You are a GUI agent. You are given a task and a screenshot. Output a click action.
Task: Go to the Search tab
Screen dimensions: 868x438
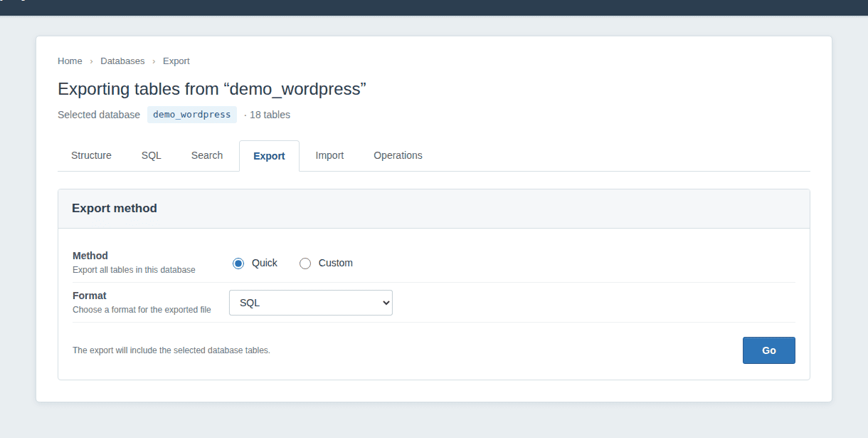click(x=207, y=155)
